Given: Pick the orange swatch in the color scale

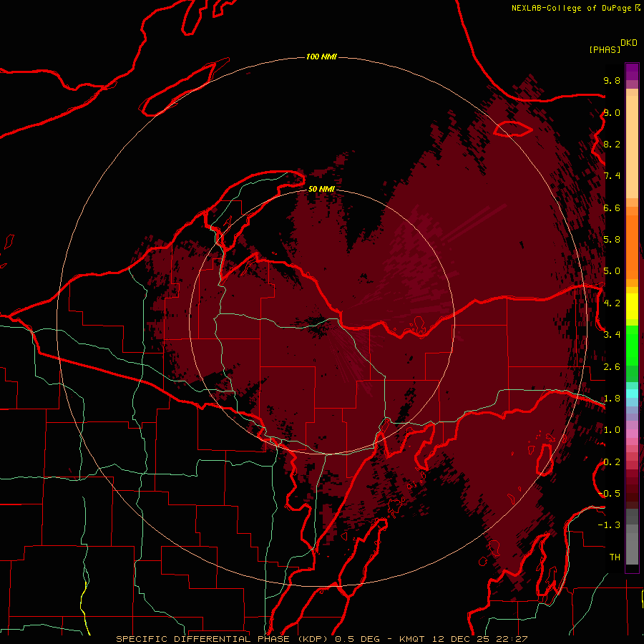Looking at the screenshot, I should click(x=632, y=248).
